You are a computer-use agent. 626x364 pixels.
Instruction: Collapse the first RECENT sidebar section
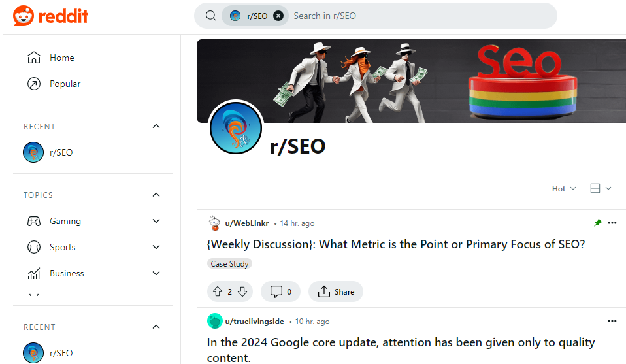(156, 126)
